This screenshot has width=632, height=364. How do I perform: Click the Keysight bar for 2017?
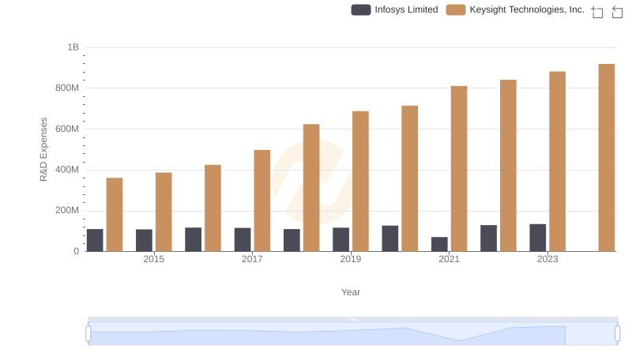pyautogui.click(x=262, y=201)
